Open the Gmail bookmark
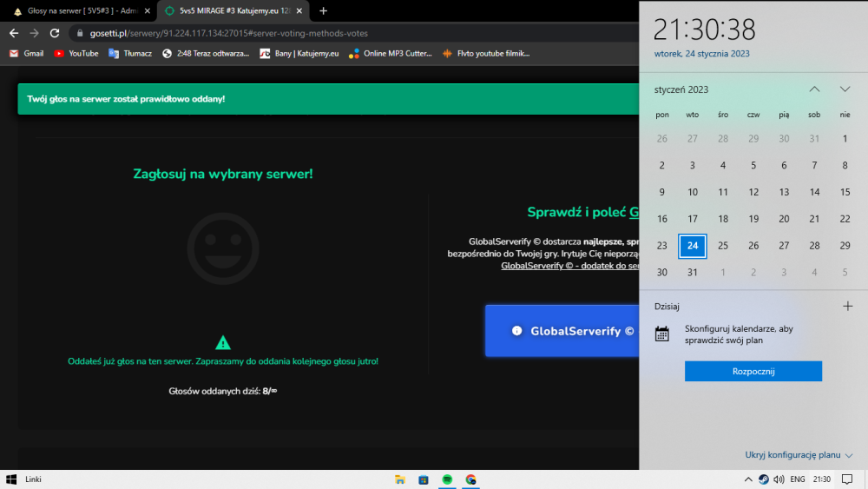This screenshot has width=868, height=489. pyautogui.click(x=27, y=54)
